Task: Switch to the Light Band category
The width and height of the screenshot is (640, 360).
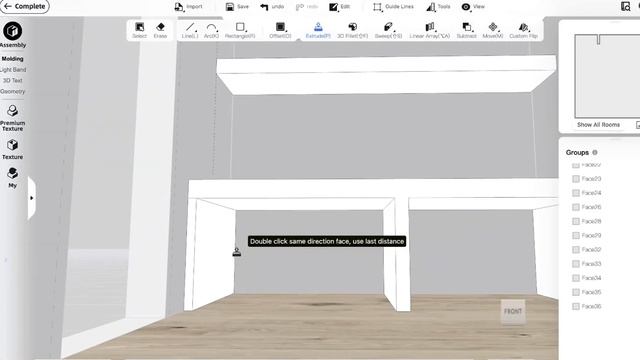Action: click(x=13, y=70)
